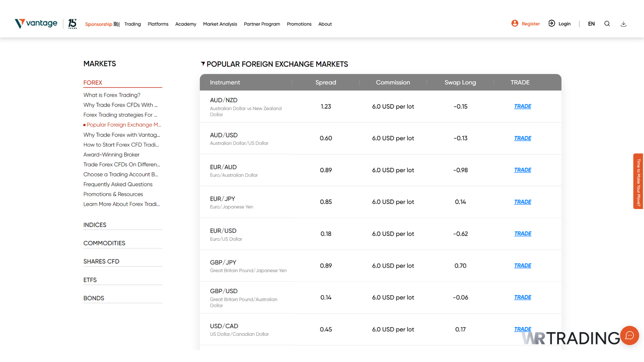
Task: Open 'Popular Foreign Exchange M...' sidebar link
Action: coord(124,125)
